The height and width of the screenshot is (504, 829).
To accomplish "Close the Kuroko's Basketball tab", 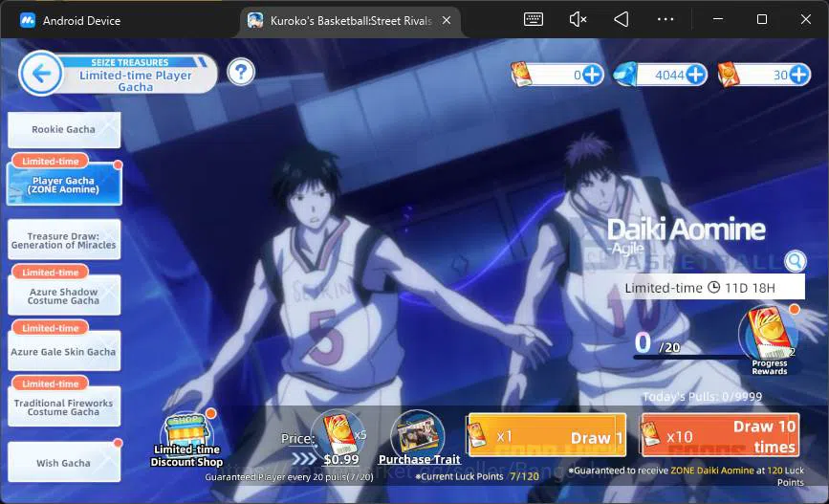I will coord(447,20).
